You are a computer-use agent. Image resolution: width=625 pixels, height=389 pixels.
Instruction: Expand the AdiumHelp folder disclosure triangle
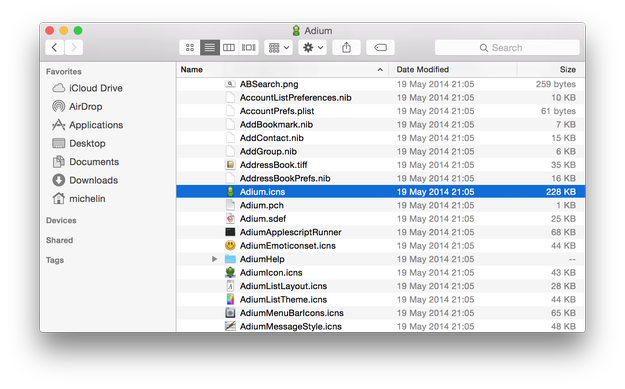click(214, 259)
